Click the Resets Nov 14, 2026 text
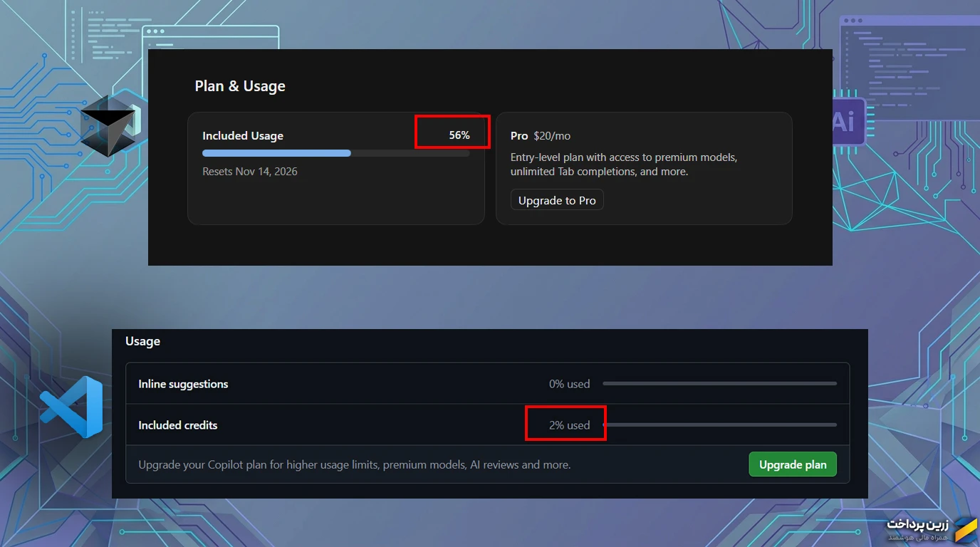980x547 pixels. tap(250, 172)
